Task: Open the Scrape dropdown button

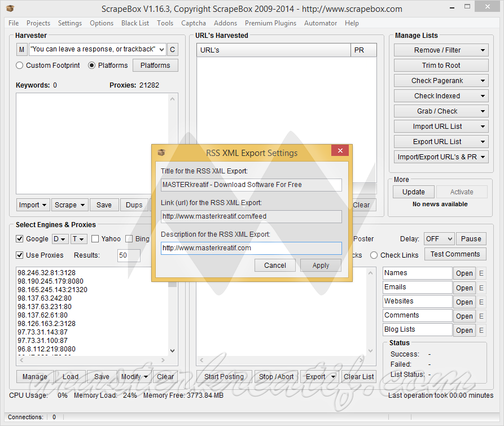Action: [69, 205]
